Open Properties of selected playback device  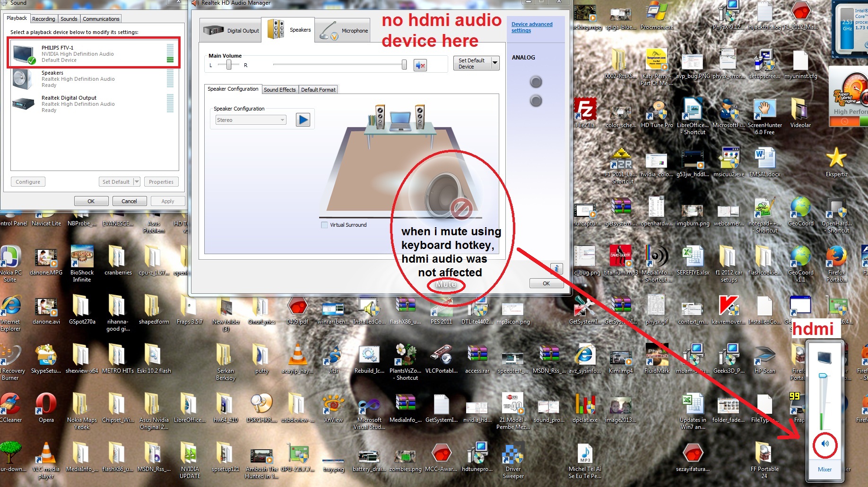pyautogui.click(x=161, y=182)
